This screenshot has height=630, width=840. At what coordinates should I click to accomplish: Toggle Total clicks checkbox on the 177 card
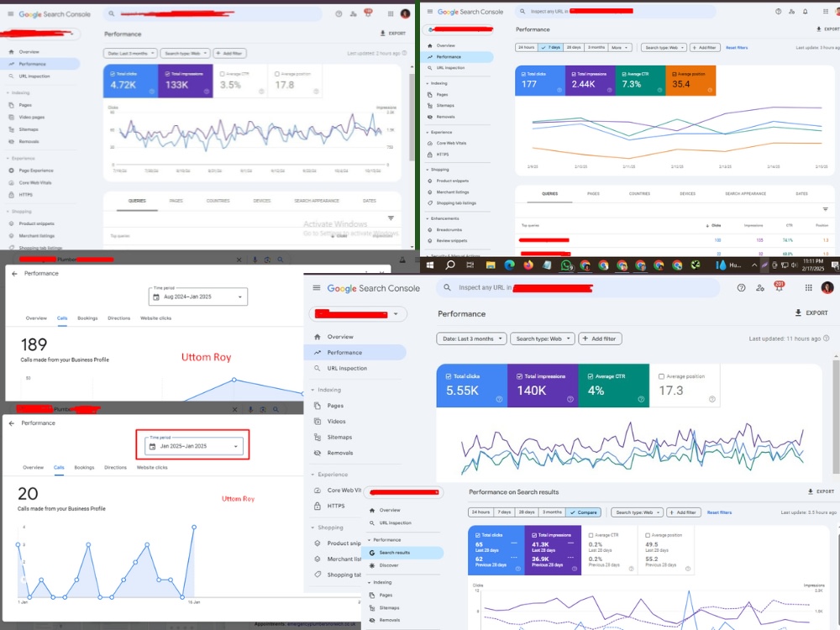[524, 74]
